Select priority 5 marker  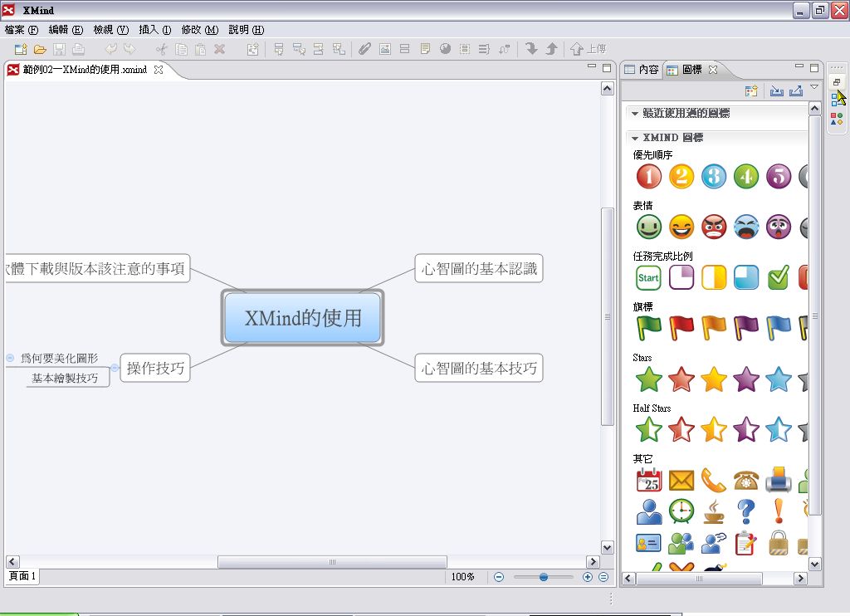click(x=779, y=176)
